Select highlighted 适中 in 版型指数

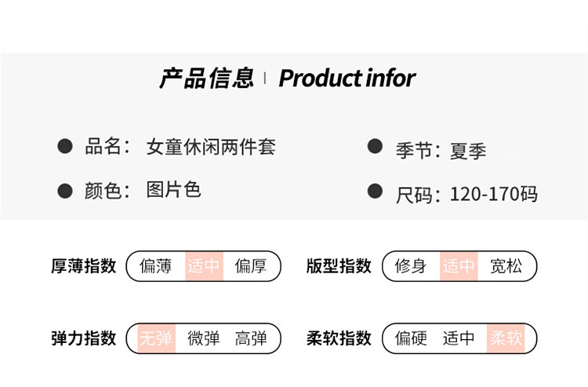[x=459, y=266]
